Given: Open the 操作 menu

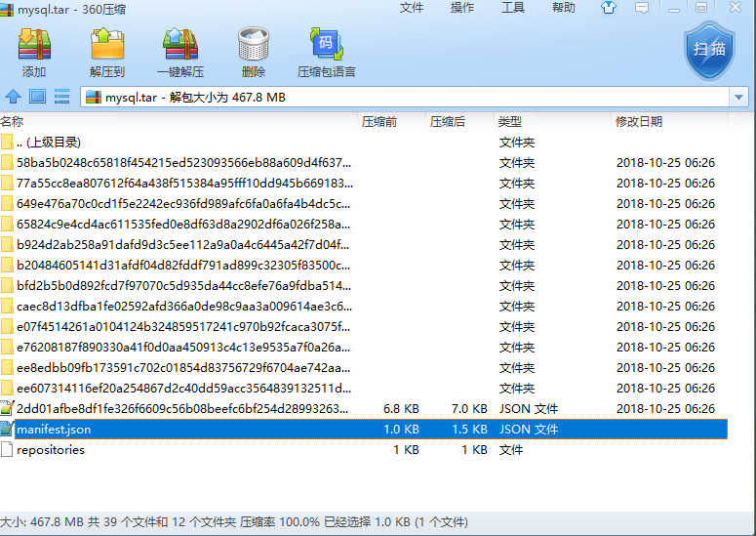Looking at the screenshot, I should coord(462,8).
